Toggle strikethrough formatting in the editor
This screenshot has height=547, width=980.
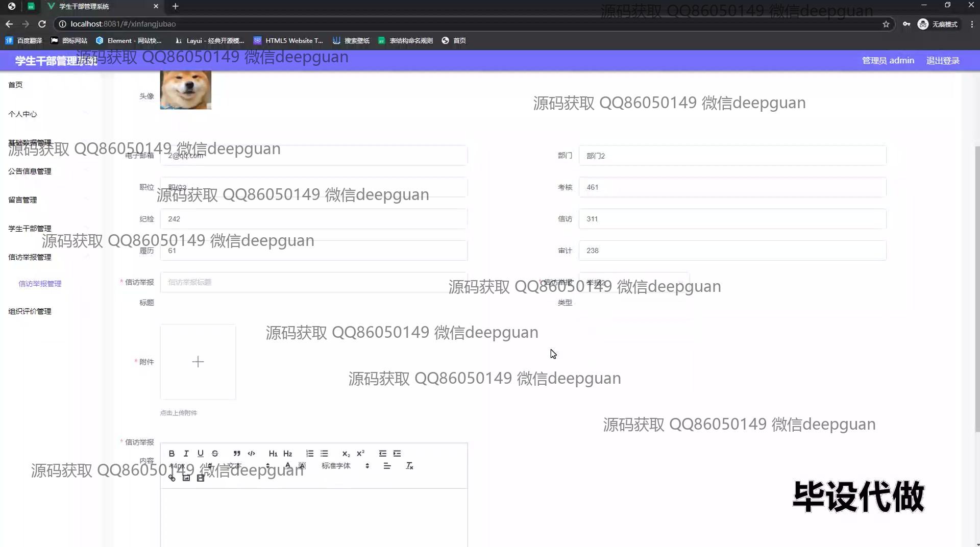point(215,453)
